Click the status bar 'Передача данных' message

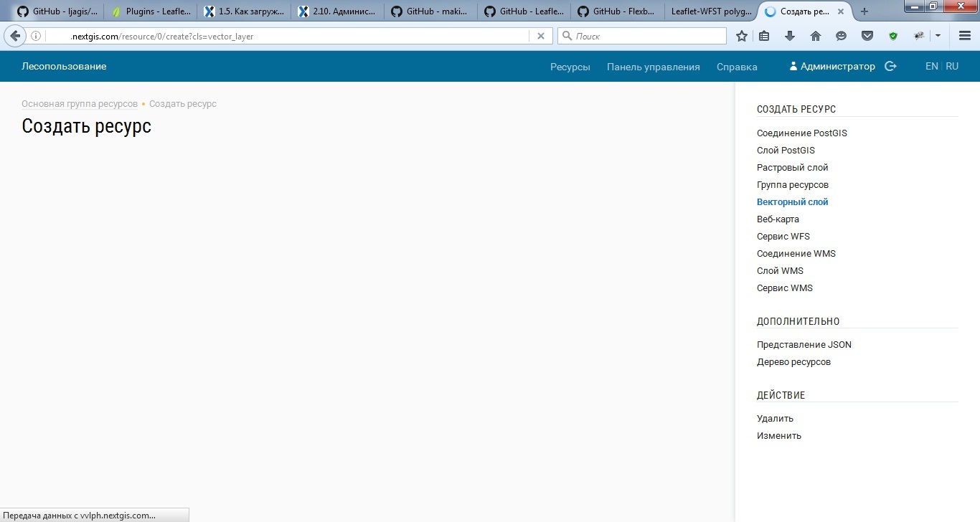(x=80, y=516)
